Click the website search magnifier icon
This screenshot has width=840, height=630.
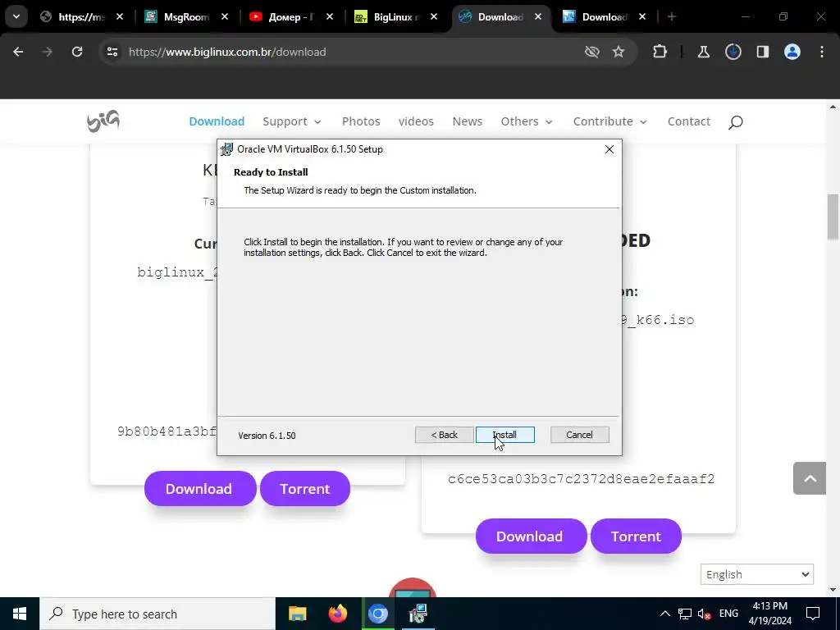tap(736, 122)
